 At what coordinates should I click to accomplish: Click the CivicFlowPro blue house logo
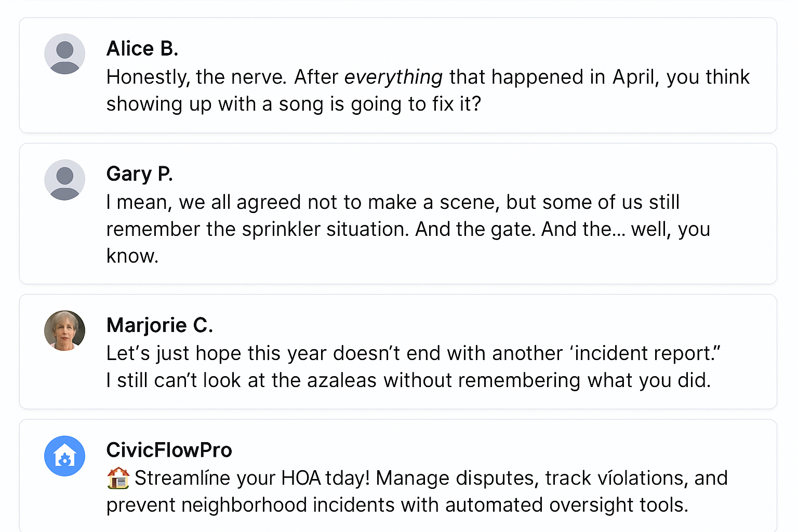[64, 456]
